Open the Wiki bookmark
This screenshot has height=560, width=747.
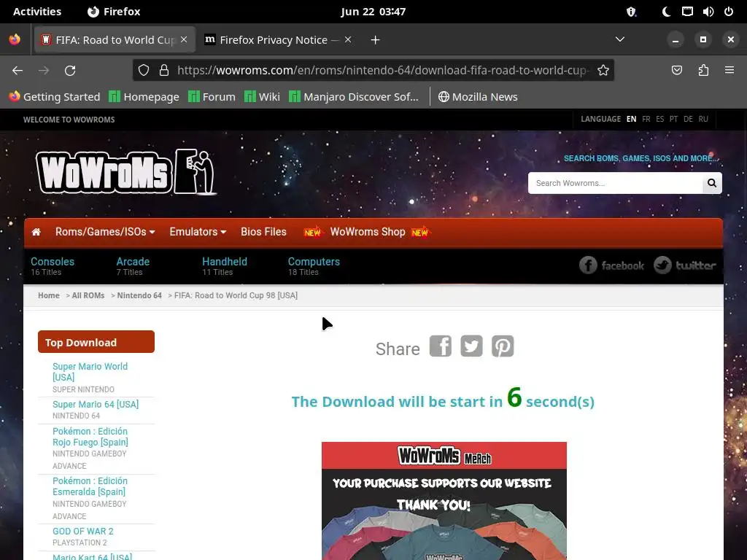262,97
